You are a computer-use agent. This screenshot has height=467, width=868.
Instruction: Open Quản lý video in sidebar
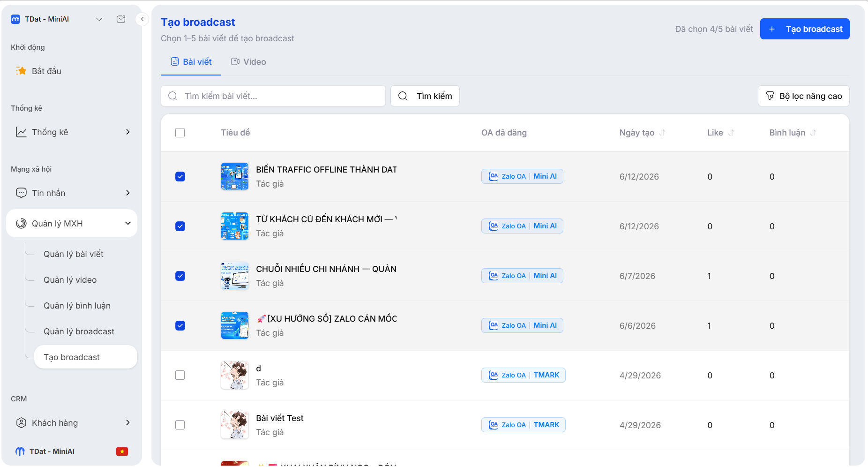[x=70, y=280]
